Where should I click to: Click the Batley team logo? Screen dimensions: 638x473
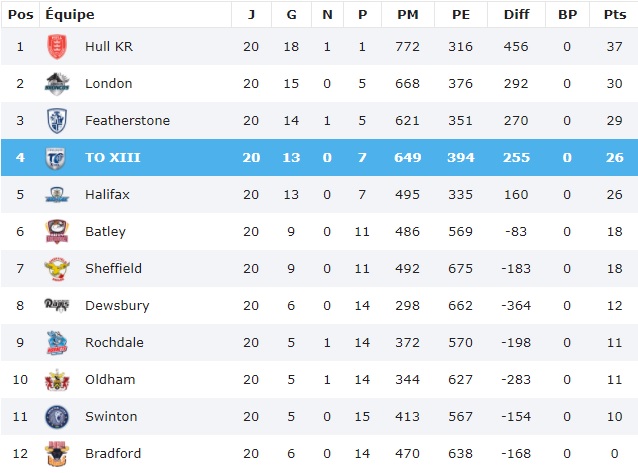57,232
